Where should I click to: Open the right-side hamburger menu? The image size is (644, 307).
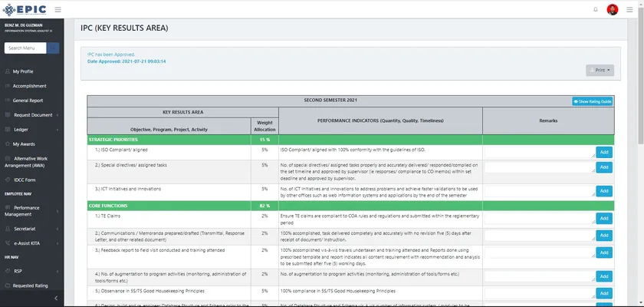click(629, 9)
